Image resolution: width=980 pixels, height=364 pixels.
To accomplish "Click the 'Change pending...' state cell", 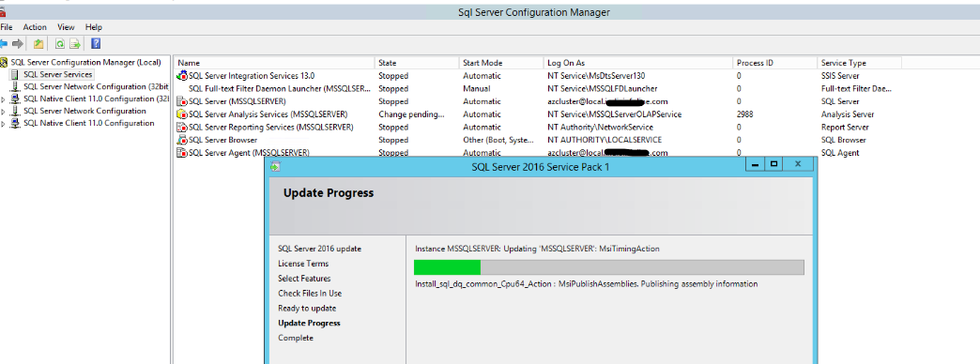I will click(x=411, y=114).
